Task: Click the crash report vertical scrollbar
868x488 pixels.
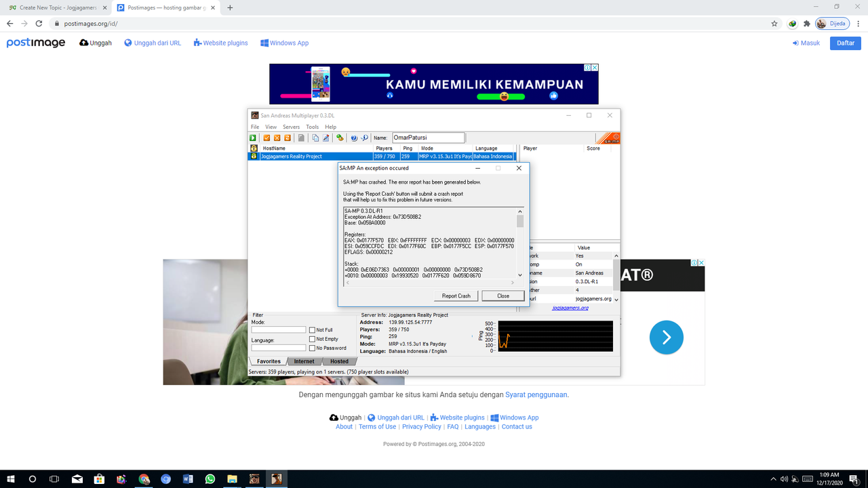Action: tap(520, 243)
